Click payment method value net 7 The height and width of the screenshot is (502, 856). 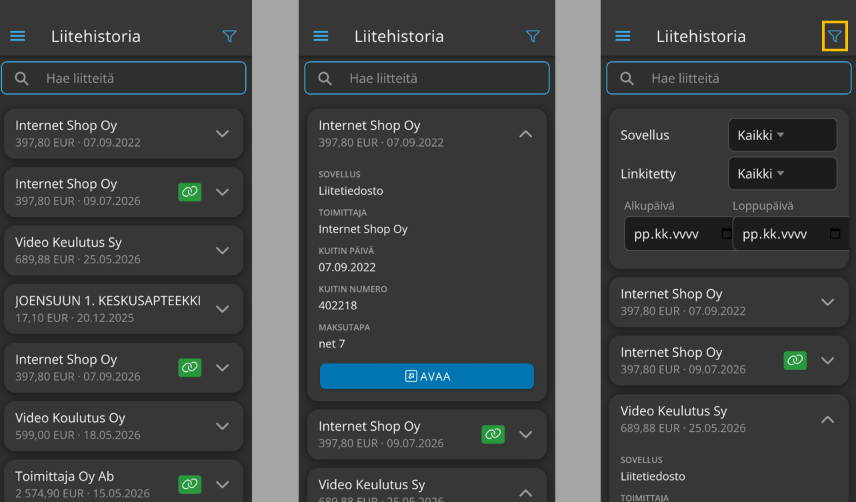[331, 344]
